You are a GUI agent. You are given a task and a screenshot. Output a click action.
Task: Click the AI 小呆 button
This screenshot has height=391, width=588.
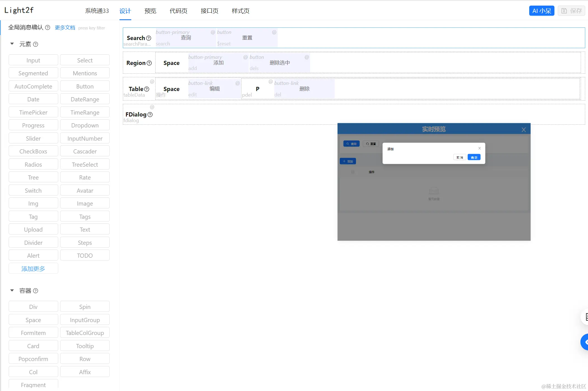point(542,11)
